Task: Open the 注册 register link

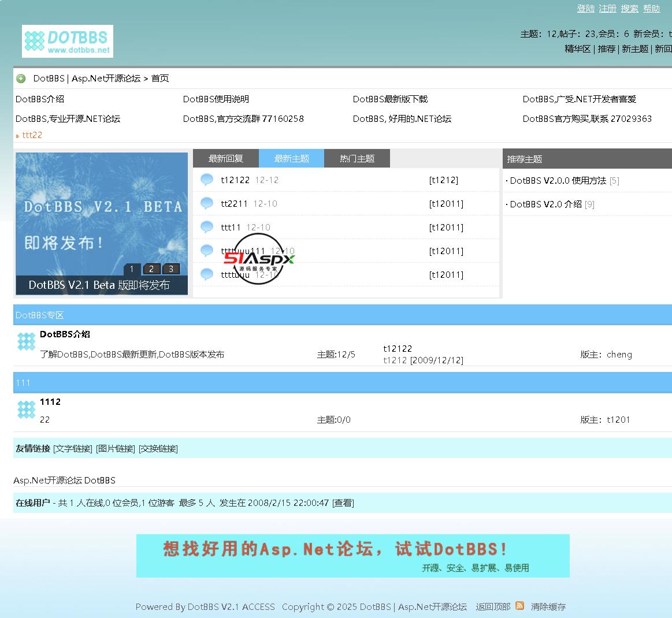Action: click(x=607, y=9)
